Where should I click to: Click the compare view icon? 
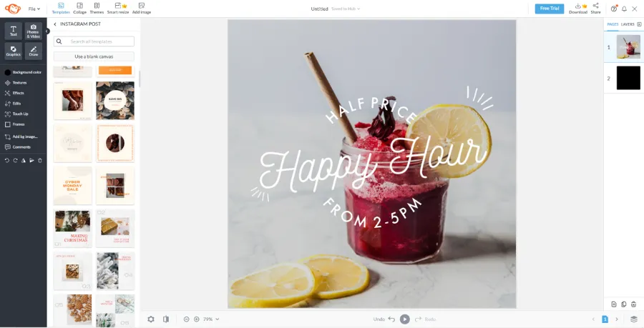pos(166,319)
